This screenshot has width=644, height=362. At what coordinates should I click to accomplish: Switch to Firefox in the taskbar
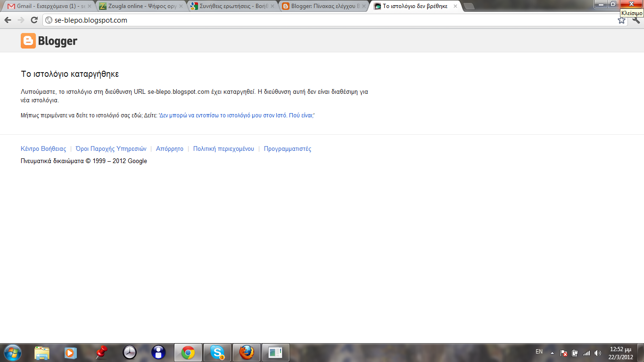tap(247, 353)
